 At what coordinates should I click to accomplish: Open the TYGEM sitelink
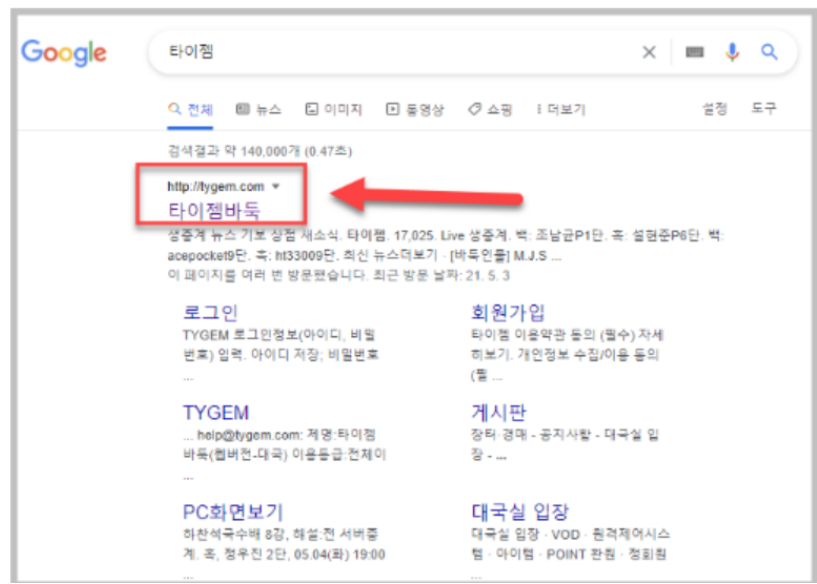tap(216, 413)
